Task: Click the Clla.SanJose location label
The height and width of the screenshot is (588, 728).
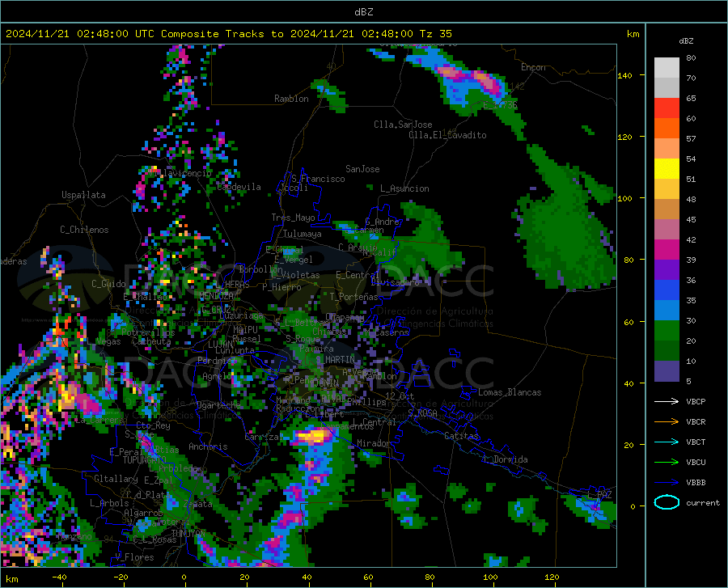Action: (403, 125)
